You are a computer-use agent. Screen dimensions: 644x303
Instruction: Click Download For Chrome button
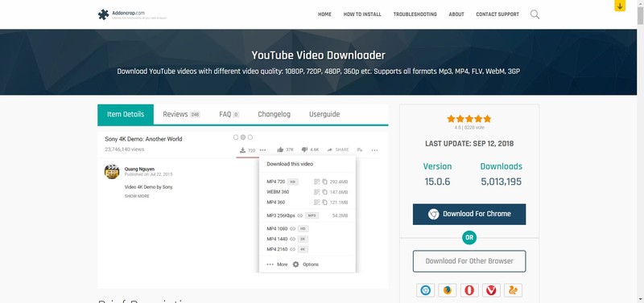pos(469,214)
